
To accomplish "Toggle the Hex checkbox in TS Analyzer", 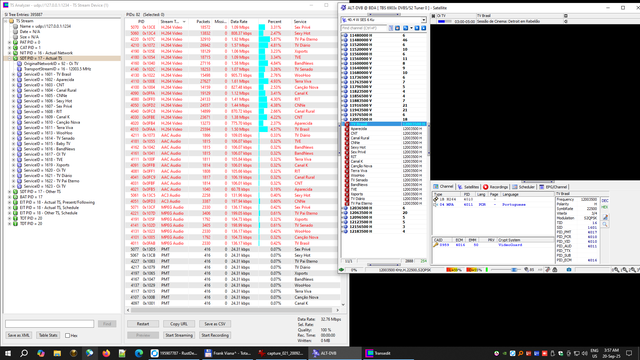I will tap(68, 336).
